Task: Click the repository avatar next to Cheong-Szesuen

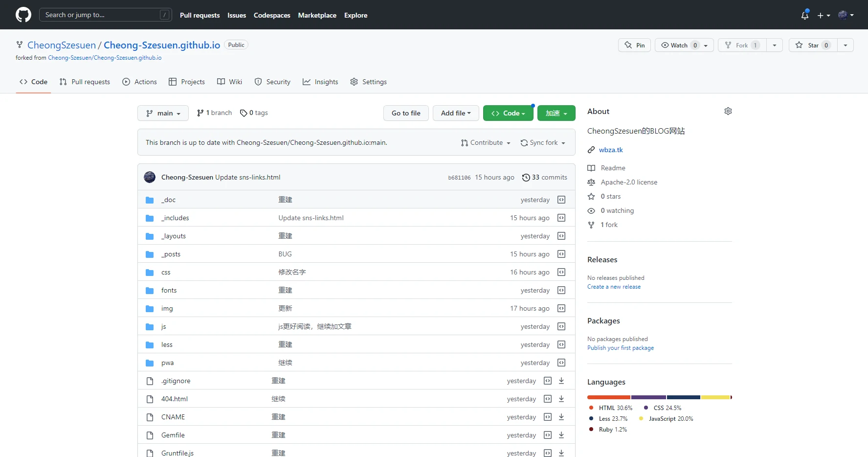Action: coord(150,177)
